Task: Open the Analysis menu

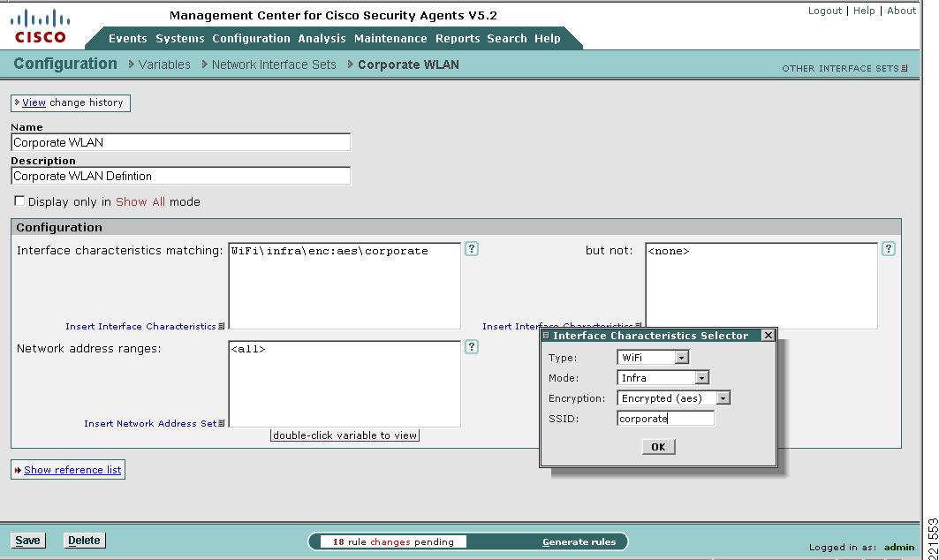Action: click(x=322, y=38)
